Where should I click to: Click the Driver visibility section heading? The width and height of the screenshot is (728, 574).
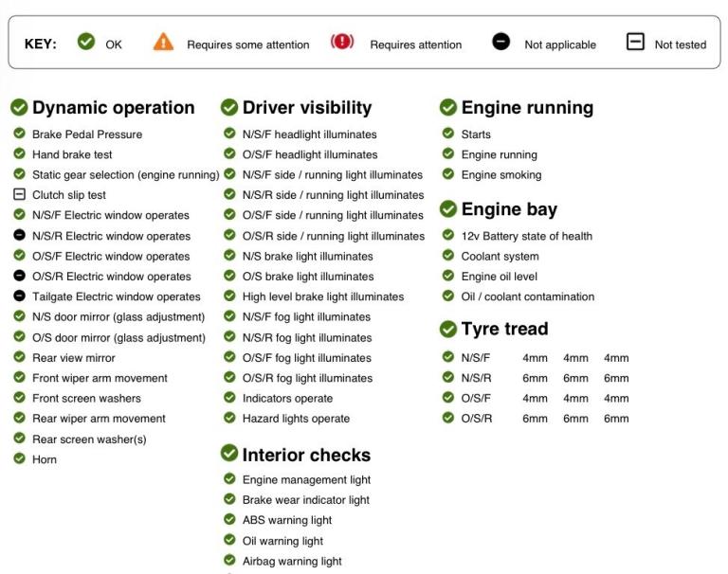(x=306, y=108)
